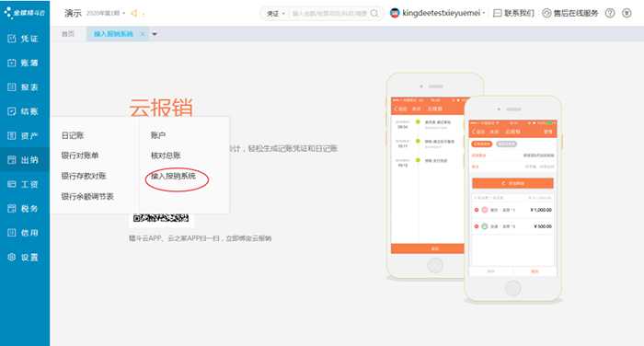The height and width of the screenshot is (346, 644).
Task: Click the front phone mockup image
Action: [513, 200]
